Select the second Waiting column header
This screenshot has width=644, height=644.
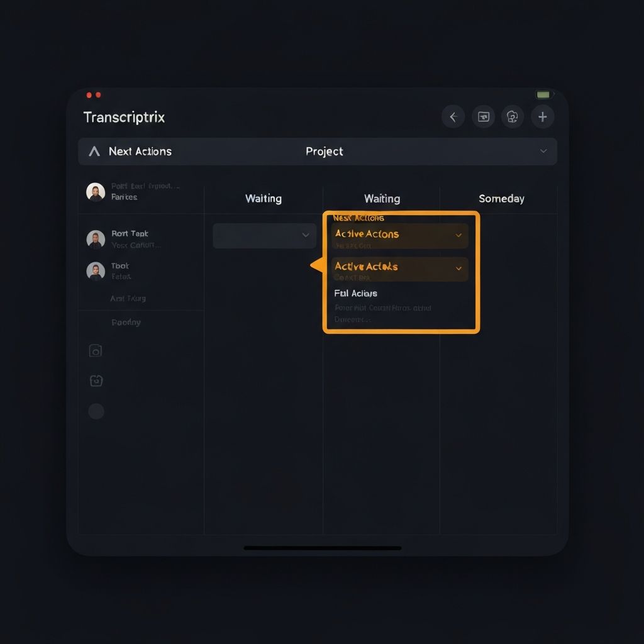click(x=382, y=199)
